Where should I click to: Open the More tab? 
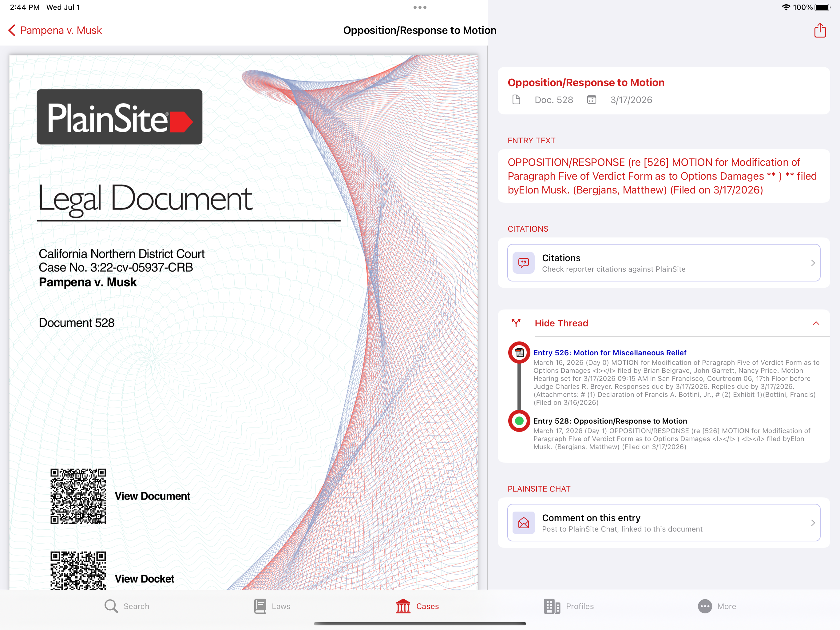[x=717, y=606]
